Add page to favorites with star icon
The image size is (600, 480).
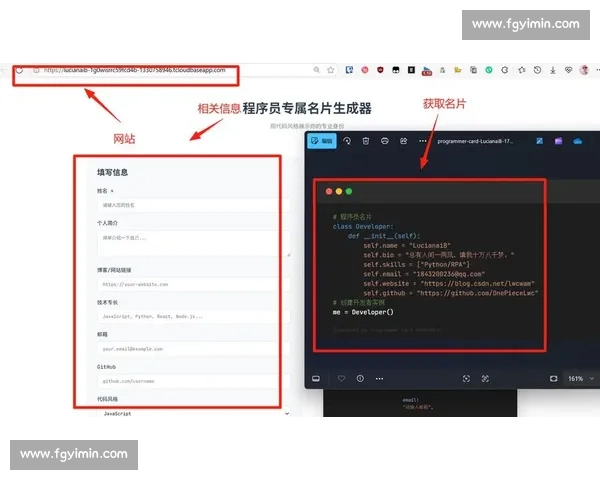331,70
